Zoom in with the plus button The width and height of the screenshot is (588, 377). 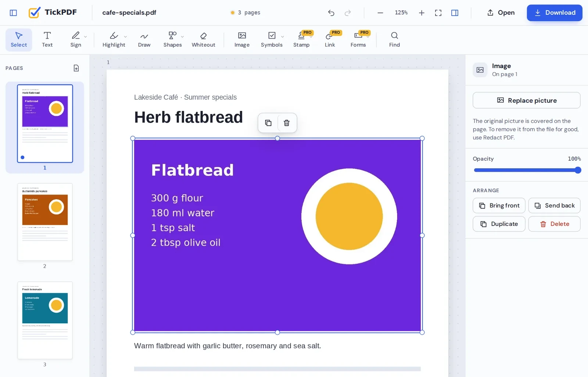point(422,13)
